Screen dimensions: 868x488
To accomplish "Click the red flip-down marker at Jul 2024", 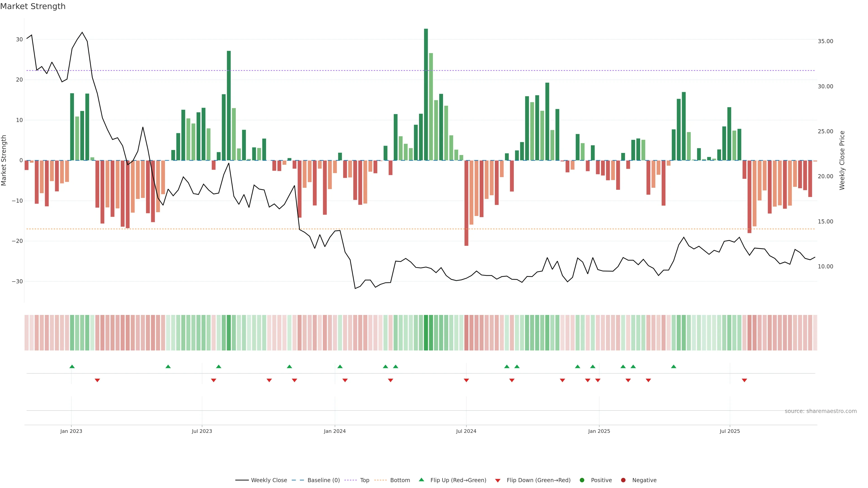I will tap(466, 380).
